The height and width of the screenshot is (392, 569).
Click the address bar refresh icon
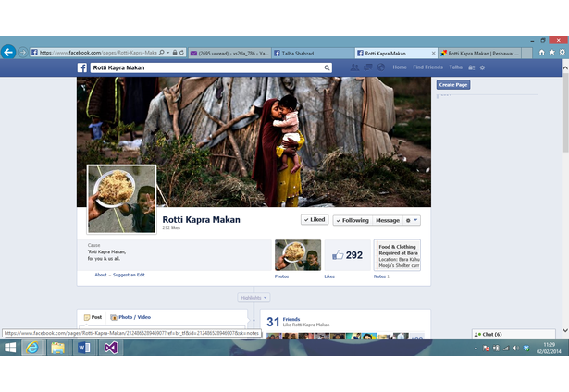pyautogui.click(x=181, y=53)
